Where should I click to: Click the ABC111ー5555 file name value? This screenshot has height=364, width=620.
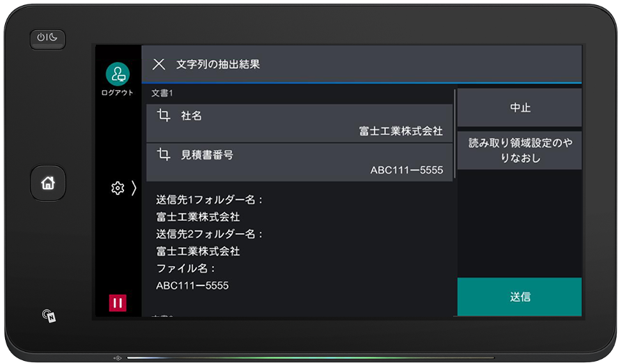pos(192,285)
